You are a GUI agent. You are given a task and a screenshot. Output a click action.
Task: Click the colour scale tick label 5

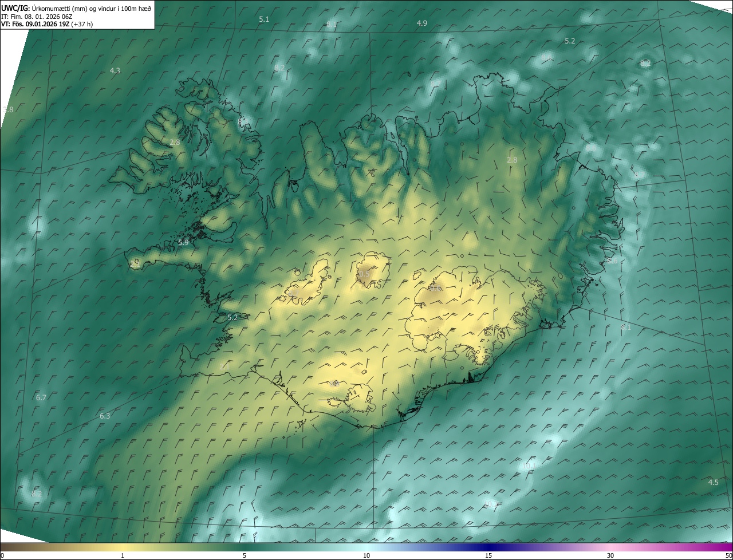point(245,555)
